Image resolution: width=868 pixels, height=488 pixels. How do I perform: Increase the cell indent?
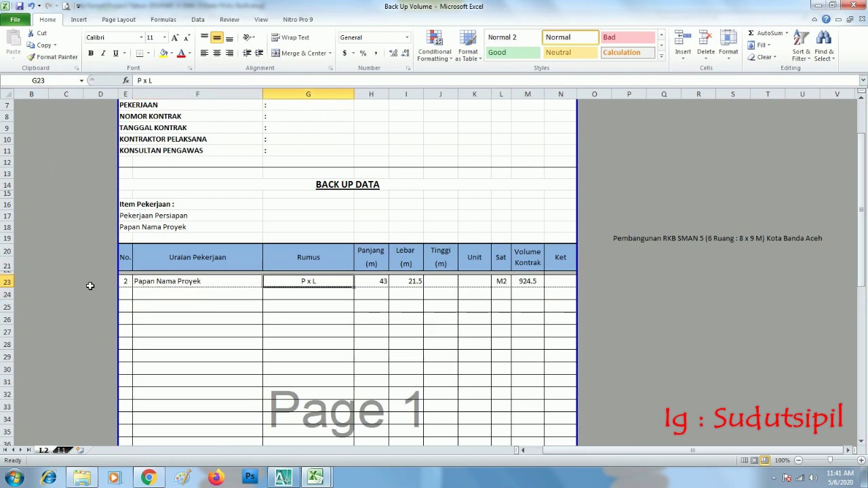pos(258,53)
